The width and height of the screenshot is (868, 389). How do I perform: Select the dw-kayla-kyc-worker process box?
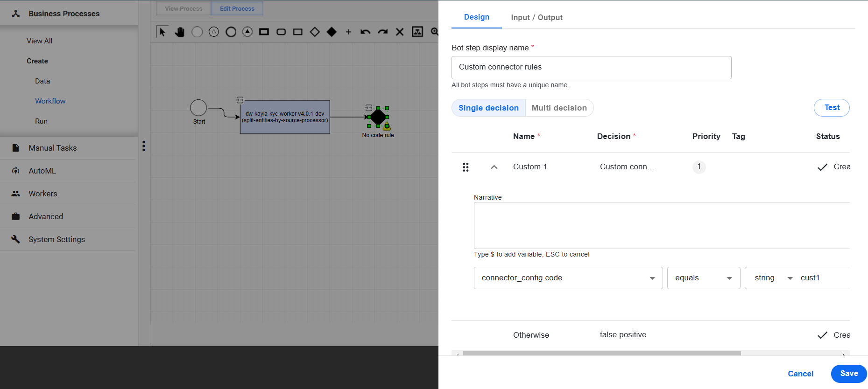[x=285, y=117]
